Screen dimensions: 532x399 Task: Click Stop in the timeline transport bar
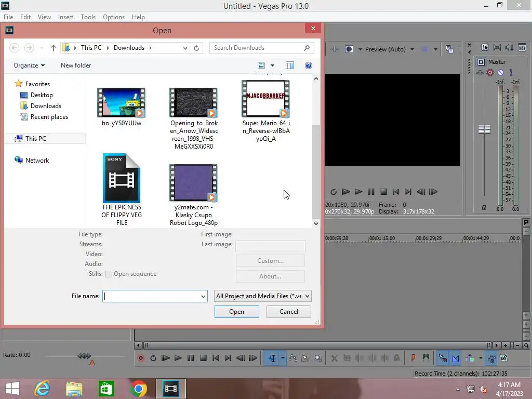pos(203,358)
